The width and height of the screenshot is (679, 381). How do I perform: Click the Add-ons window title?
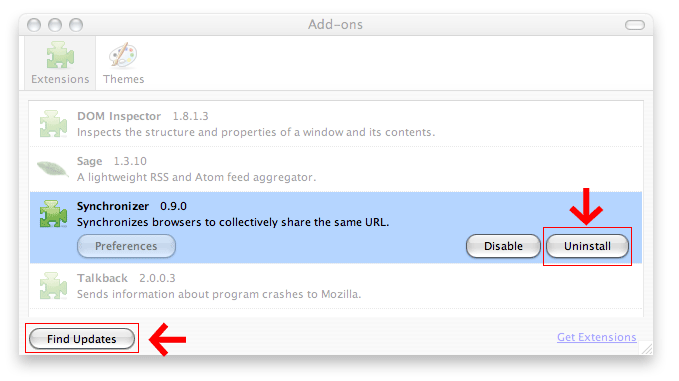[336, 25]
